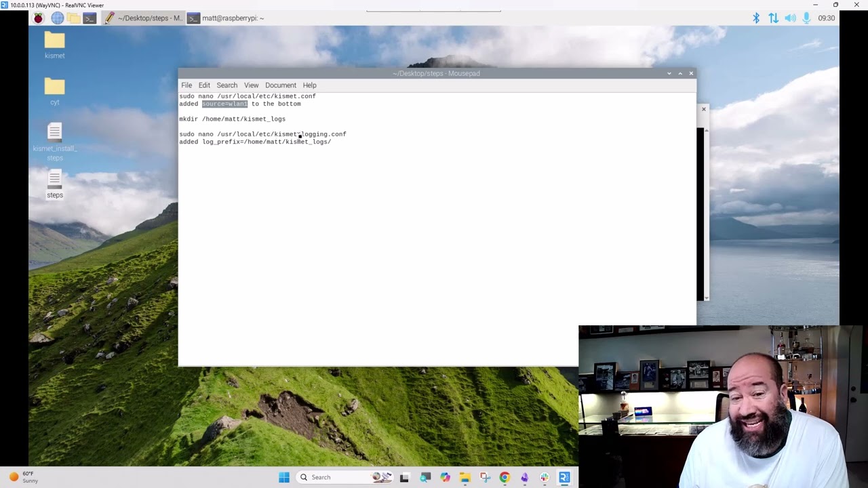Image resolution: width=868 pixels, height=488 pixels.
Task: Open the magnifier app icon on Windows taskbar
Action: point(425,477)
